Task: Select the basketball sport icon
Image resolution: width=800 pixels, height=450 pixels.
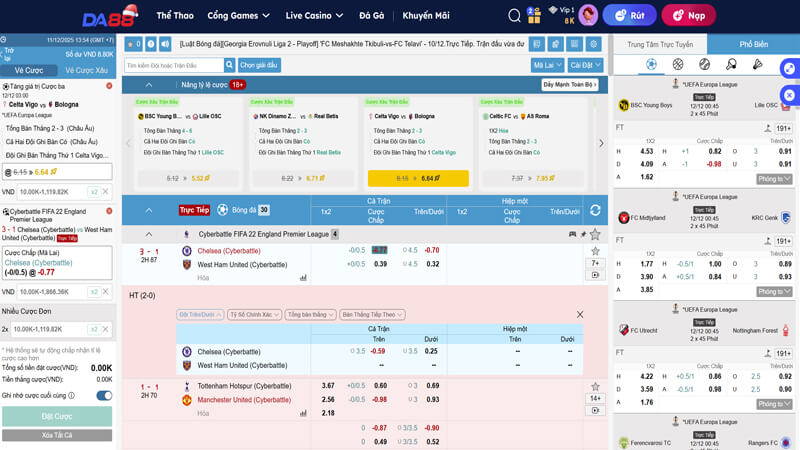Action: pos(678,64)
